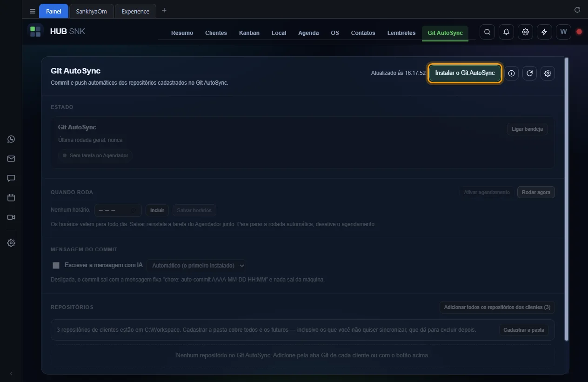Open Git AutoSync panel settings gear

(x=548, y=74)
